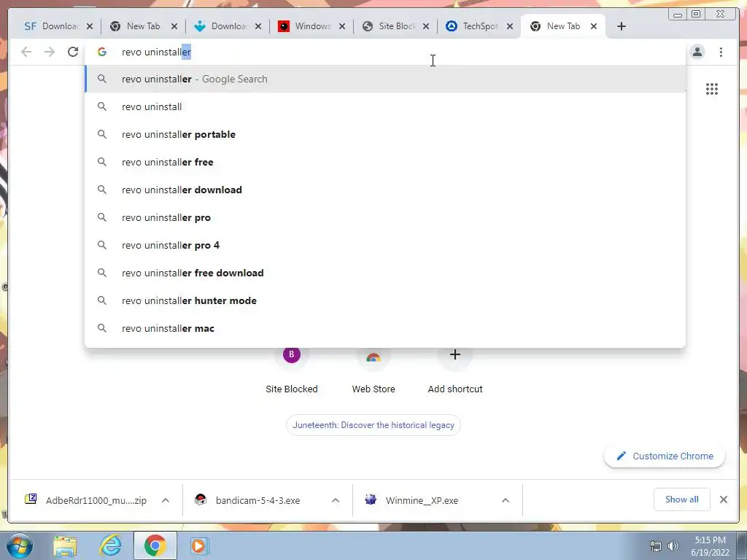Viewport: 747px width, 560px height.
Task: Launch Internet Explorer from taskbar
Action: (110, 545)
